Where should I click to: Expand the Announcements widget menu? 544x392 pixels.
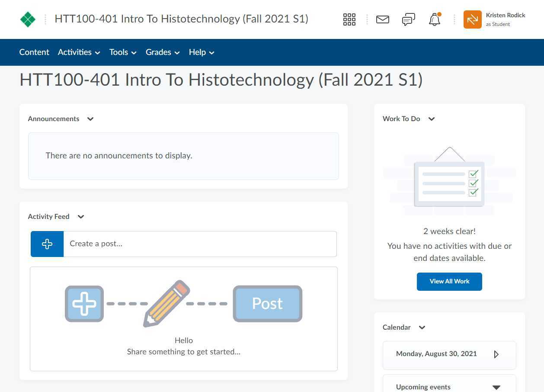(x=90, y=119)
